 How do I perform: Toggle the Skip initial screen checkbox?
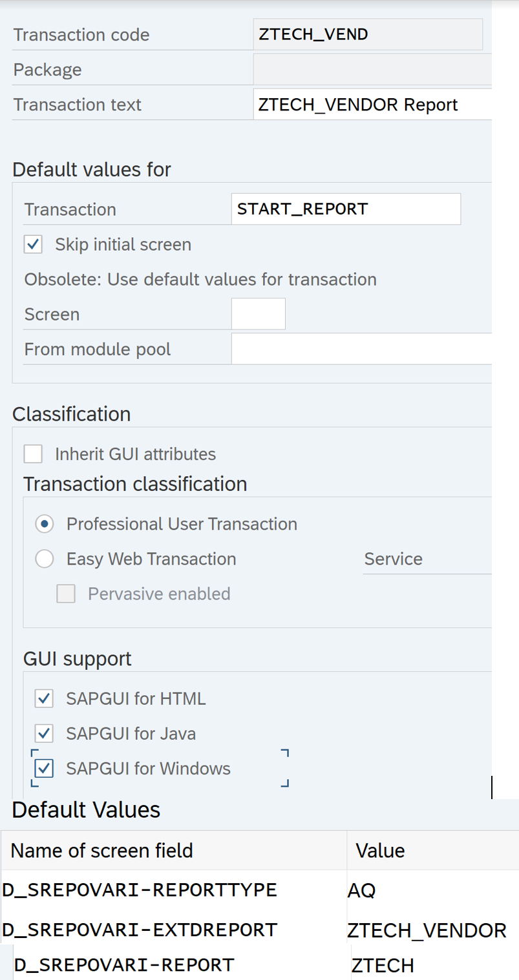coord(33,245)
